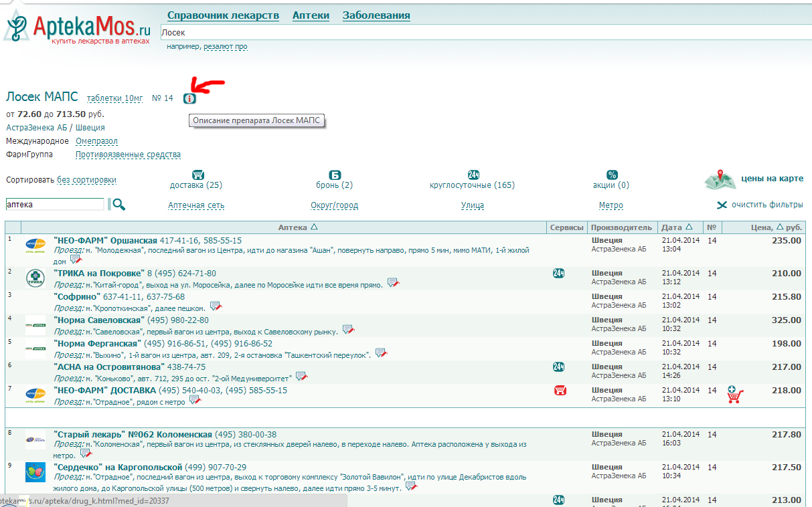Open Заболевания section
Screen dimensions: 812x507
(x=376, y=15)
